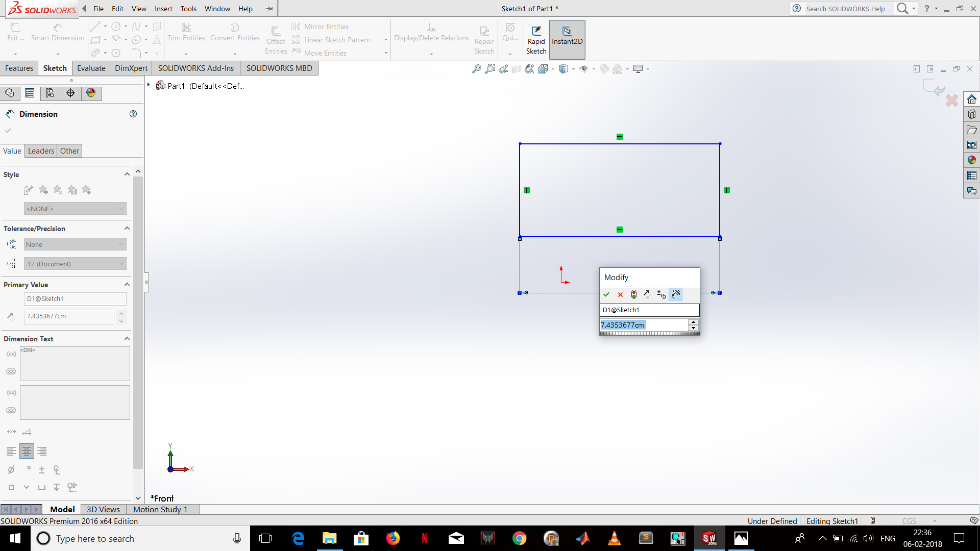Viewport: 980px width, 551px height.
Task: Select the Offset Entities tool
Action: pos(275,37)
